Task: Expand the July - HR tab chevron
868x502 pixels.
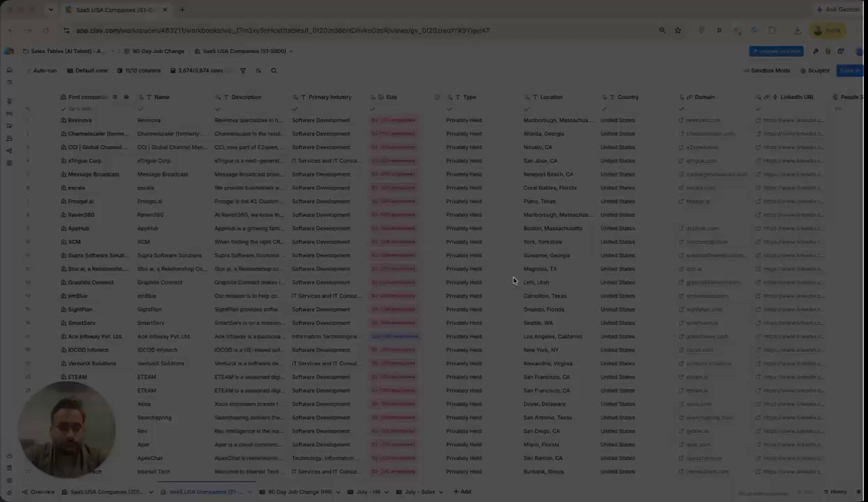Action: (x=387, y=492)
